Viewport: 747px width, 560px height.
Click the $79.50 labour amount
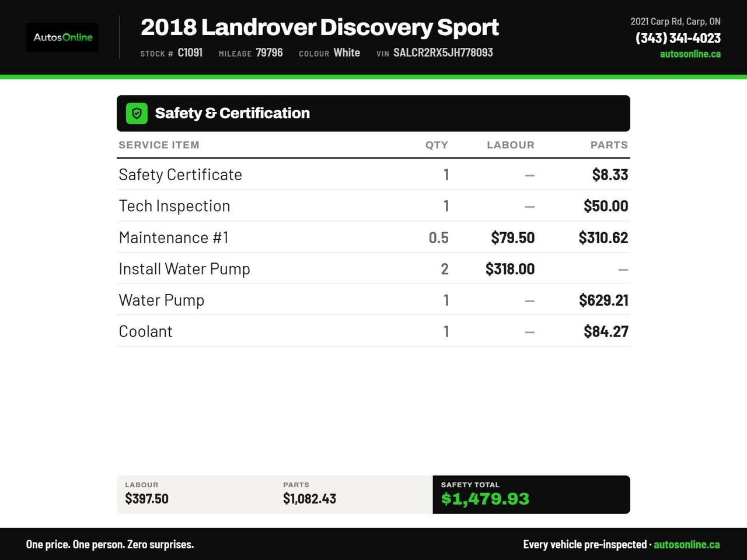pyautogui.click(x=512, y=237)
